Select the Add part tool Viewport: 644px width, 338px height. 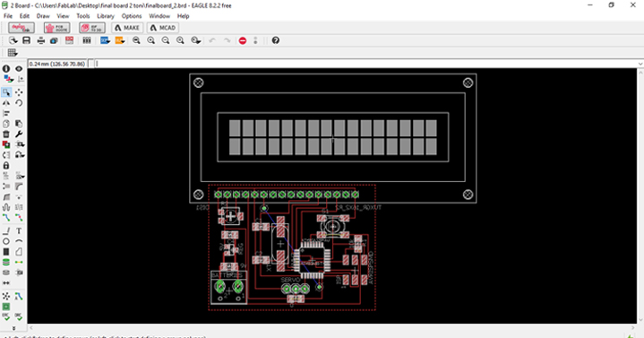6,144
